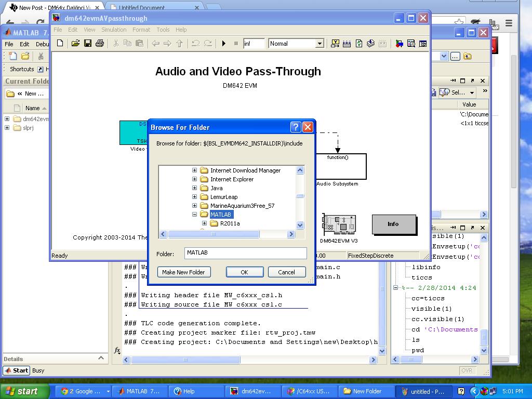Select the R2011a folder in tree

click(230, 223)
